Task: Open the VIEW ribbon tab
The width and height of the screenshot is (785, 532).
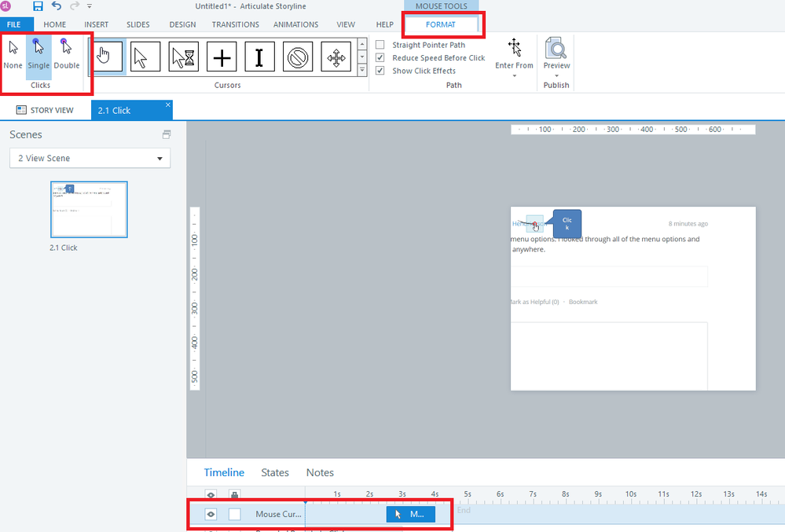Action: point(346,24)
